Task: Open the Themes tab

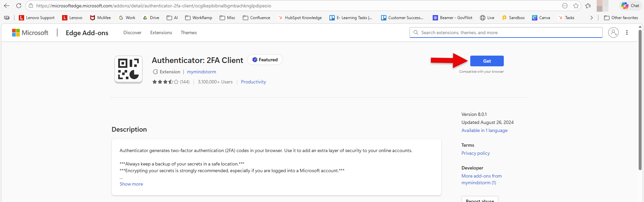Action: 189,32
